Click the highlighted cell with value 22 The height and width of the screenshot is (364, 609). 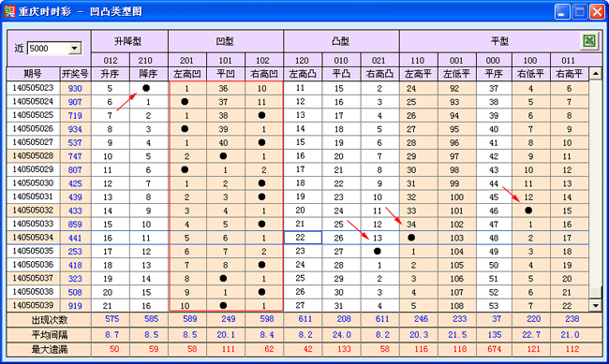(x=303, y=238)
